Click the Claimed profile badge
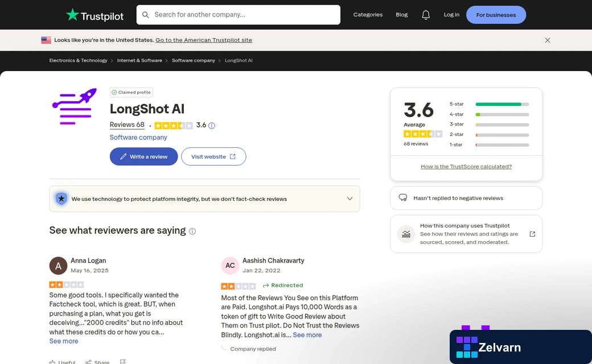This screenshot has width=592, height=364. 131,92
